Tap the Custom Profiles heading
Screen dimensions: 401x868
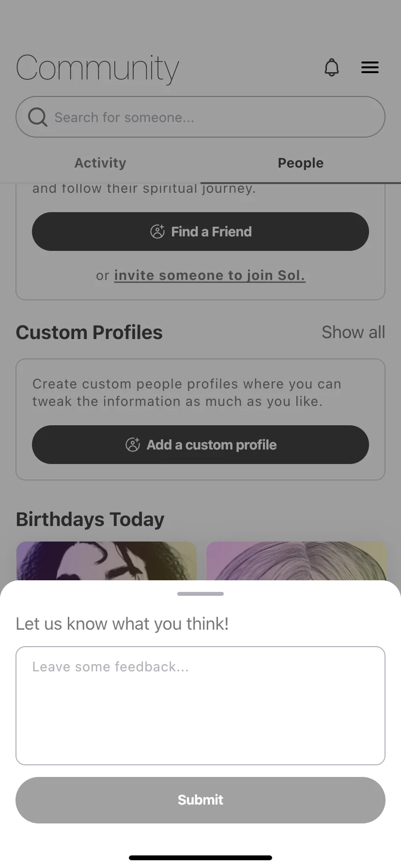89,332
